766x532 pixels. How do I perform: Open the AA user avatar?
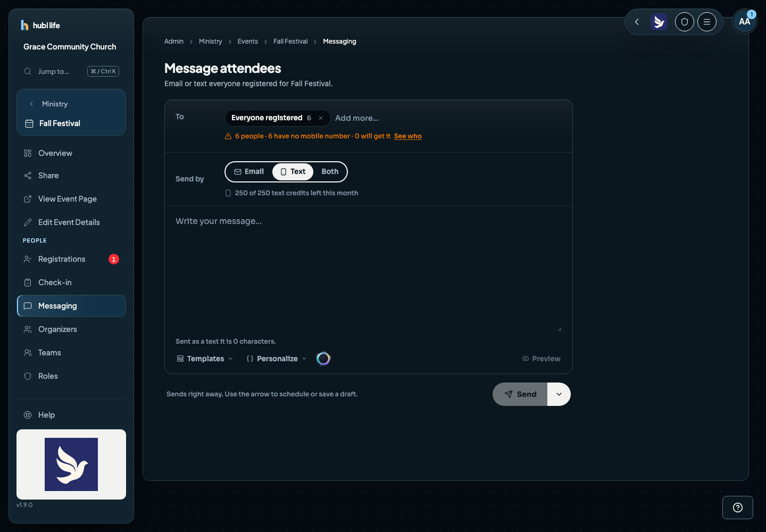pyautogui.click(x=745, y=21)
